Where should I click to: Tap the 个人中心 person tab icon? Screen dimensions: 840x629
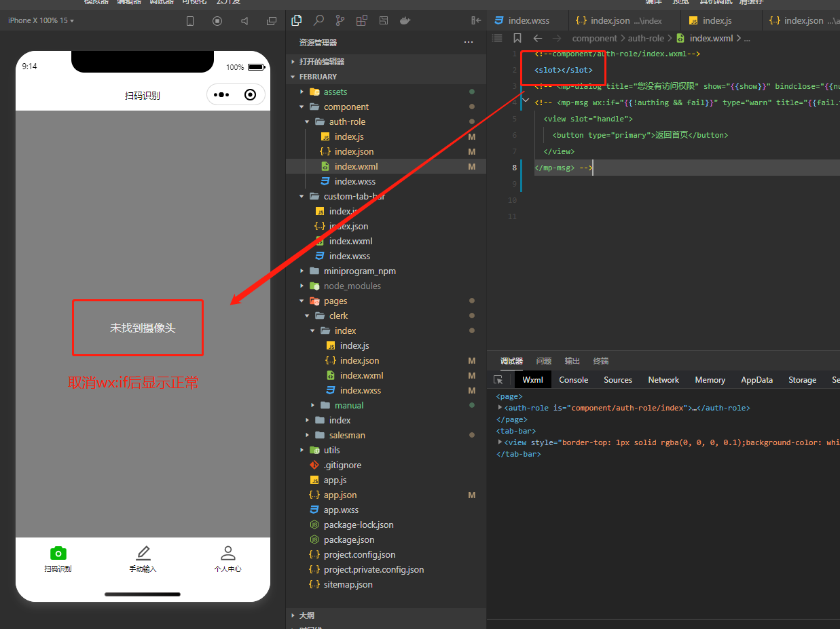tap(228, 553)
